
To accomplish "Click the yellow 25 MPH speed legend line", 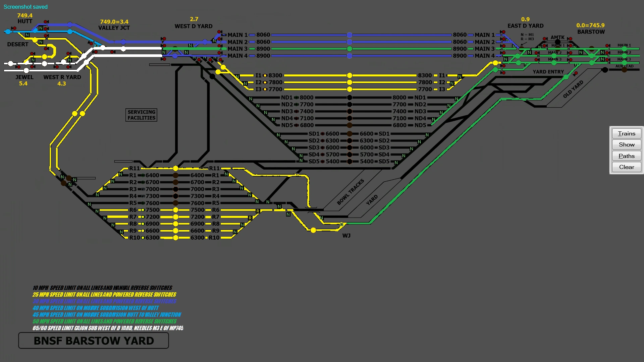I will click(104, 295).
